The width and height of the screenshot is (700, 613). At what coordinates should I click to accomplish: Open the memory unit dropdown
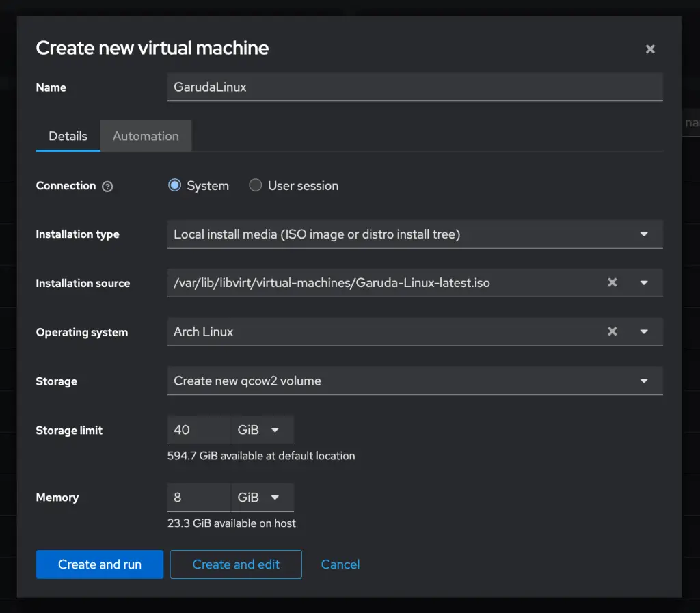[x=262, y=497]
